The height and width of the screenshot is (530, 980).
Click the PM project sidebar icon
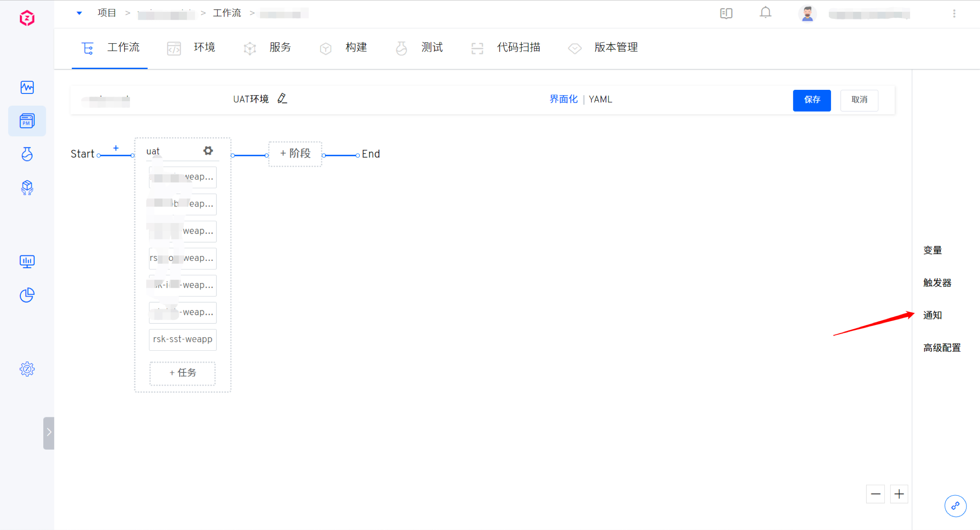[x=27, y=121]
